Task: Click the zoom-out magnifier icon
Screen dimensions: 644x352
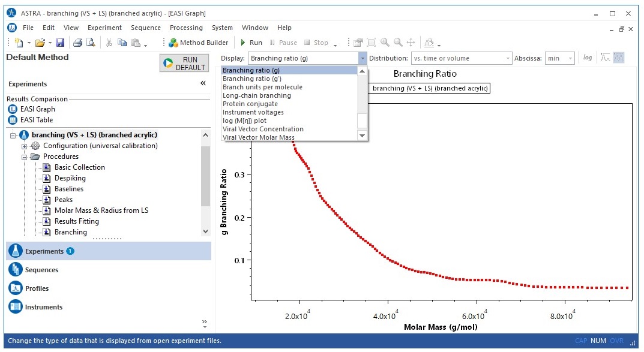Action: pyautogui.click(x=398, y=42)
